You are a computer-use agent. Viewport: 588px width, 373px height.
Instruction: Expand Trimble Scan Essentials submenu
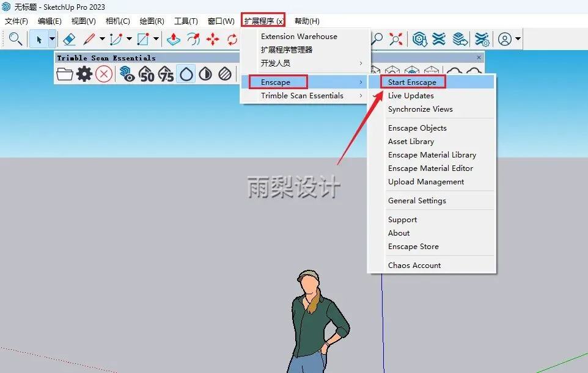[304, 95]
